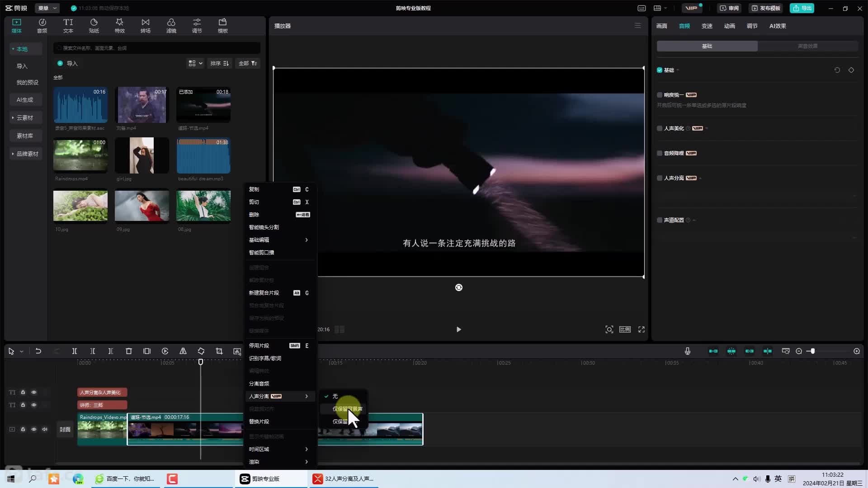
Task: Click the rotate handle below the preview frame
Action: [x=459, y=287]
